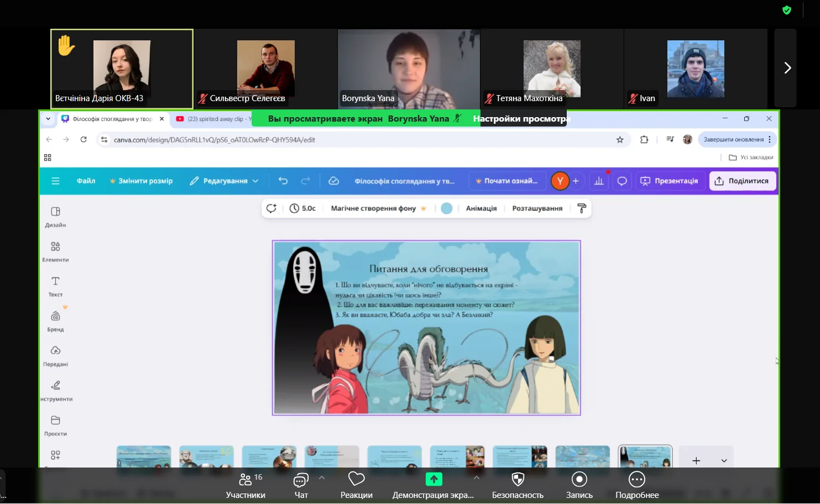Click the Share button in Canva

point(742,181)
